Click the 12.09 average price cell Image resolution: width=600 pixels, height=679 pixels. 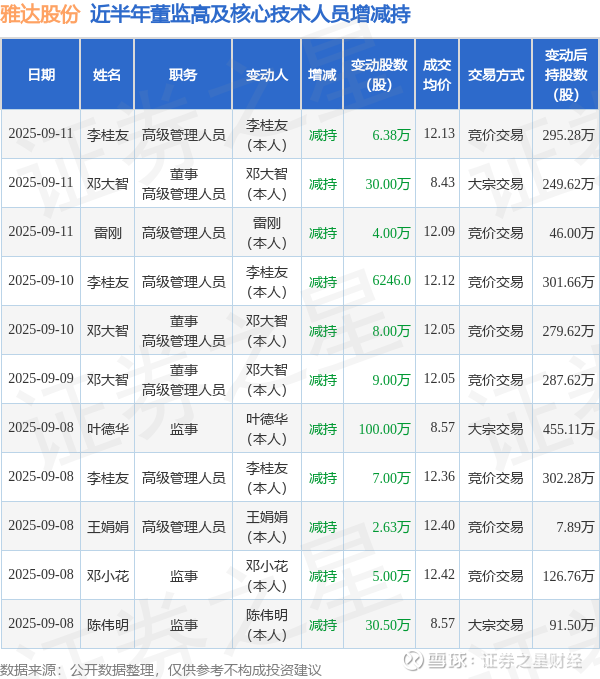coord(439,231)
